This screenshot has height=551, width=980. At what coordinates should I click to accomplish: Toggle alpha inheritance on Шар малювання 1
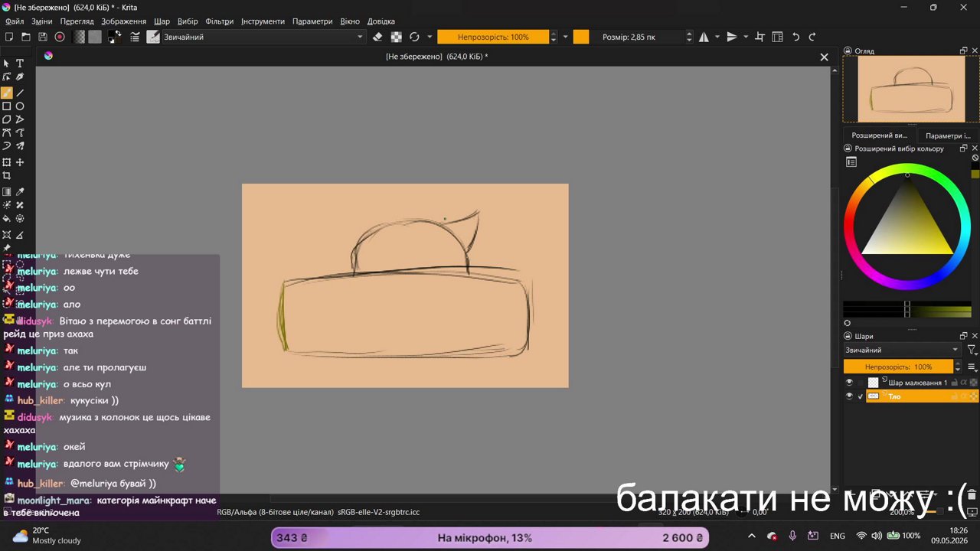964,383
